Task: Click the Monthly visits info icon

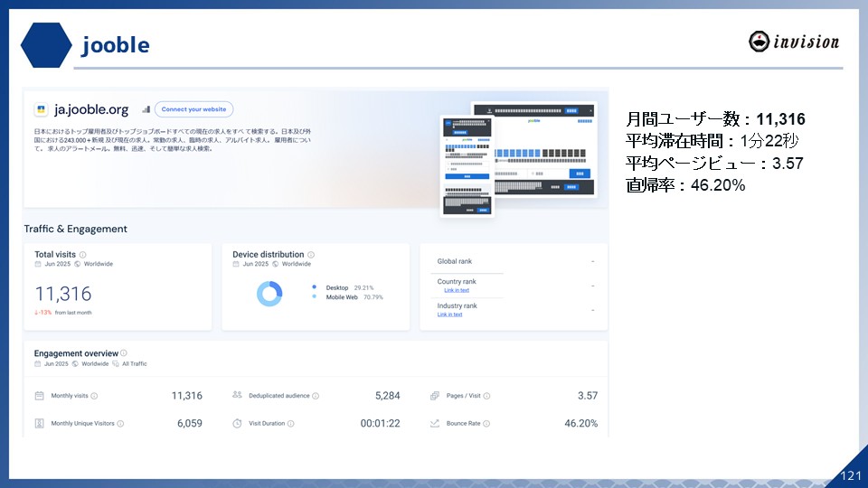Action: (94, 396)
